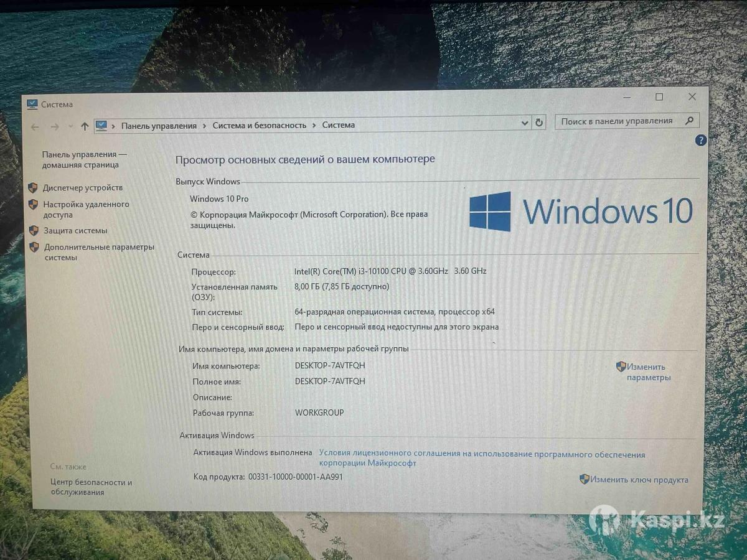
Task: Open Защита системы link
Action: (75, 230)
